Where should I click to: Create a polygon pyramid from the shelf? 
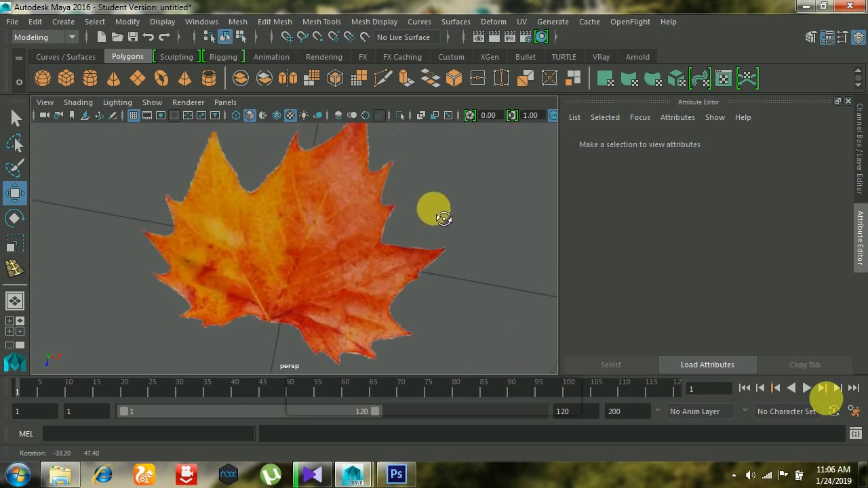point(184,79)
